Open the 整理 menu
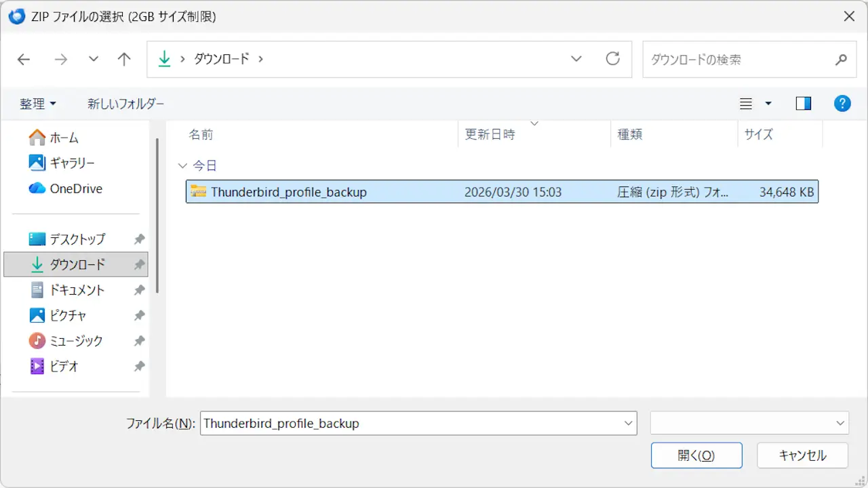Viewport: 868px width, 488px height. pos(38,104)
